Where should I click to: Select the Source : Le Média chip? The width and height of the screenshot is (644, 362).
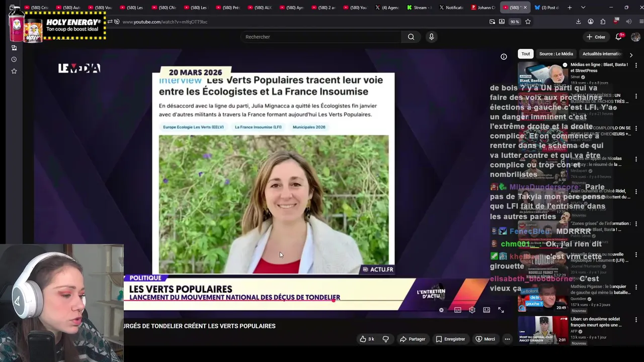click(556, 54)
